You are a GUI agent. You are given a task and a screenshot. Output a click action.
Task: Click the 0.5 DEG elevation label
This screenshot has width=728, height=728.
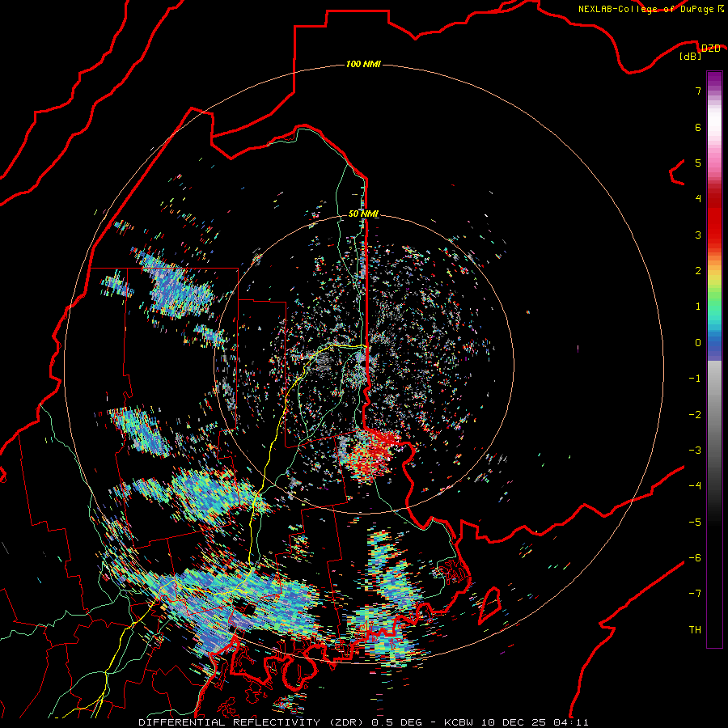click(x=396, y=722)
